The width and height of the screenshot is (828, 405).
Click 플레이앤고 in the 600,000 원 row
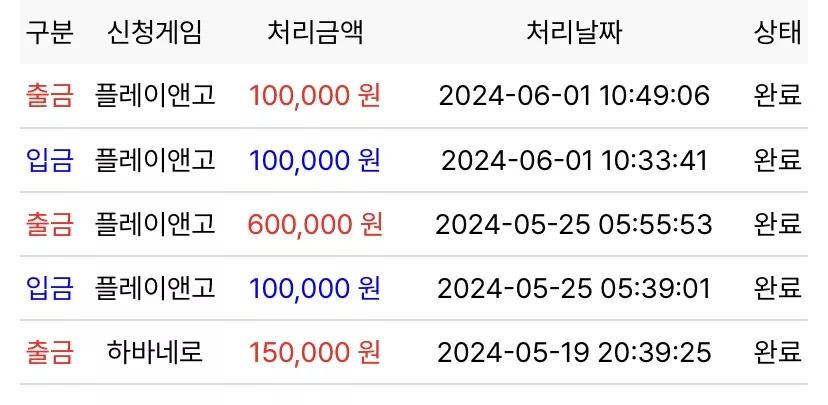tap(155, 224)
